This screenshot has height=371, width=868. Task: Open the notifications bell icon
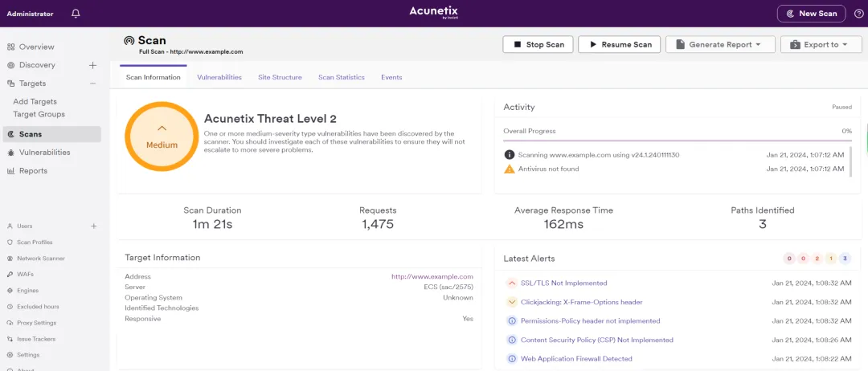[76, 14]
